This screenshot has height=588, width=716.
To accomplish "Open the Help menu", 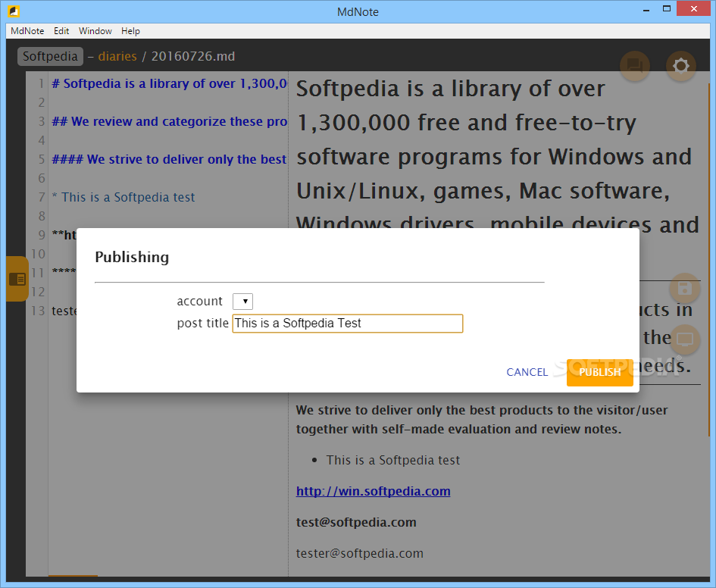I will [x=130, y=30].
